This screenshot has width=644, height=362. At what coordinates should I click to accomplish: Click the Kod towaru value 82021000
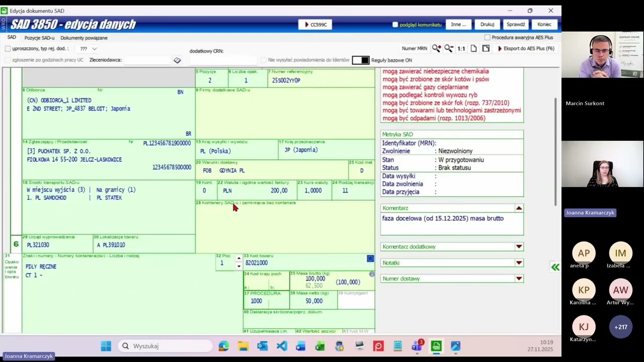(257, 263)
